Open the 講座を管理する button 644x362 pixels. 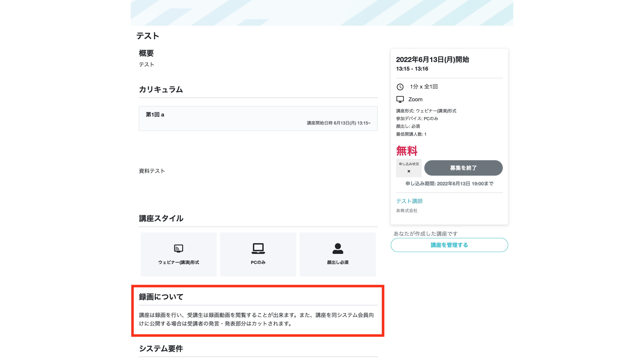click(x=449, y=245)
